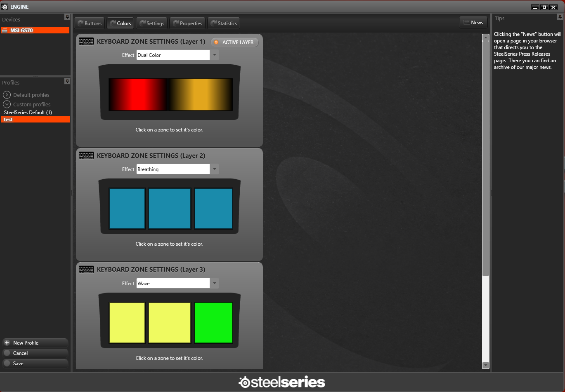Click the pin icon on Profiles panel
This screenshot has width=565, height=392.
67,81
